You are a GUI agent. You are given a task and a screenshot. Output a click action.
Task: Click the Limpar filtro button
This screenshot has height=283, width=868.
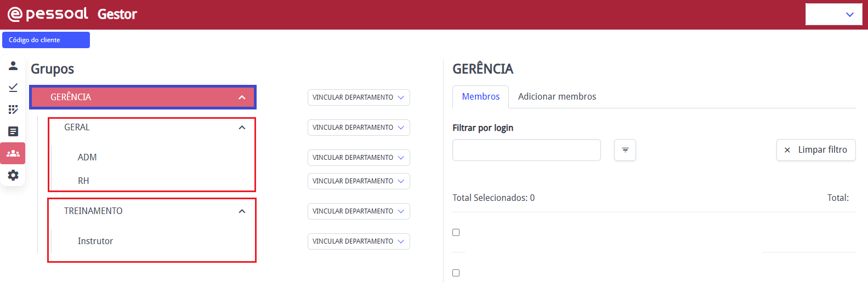tap(816, 150)
